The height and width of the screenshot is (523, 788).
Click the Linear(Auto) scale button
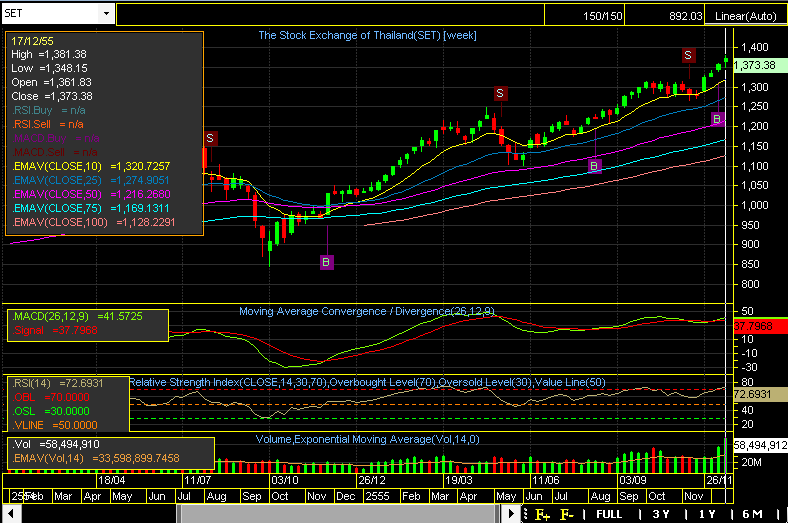point(745,16)
